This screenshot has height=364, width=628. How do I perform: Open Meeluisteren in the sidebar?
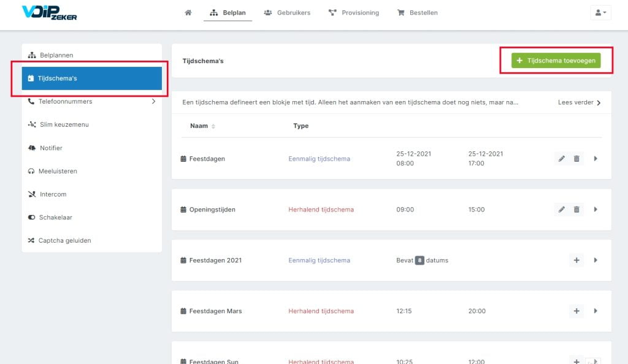(92, 171)
